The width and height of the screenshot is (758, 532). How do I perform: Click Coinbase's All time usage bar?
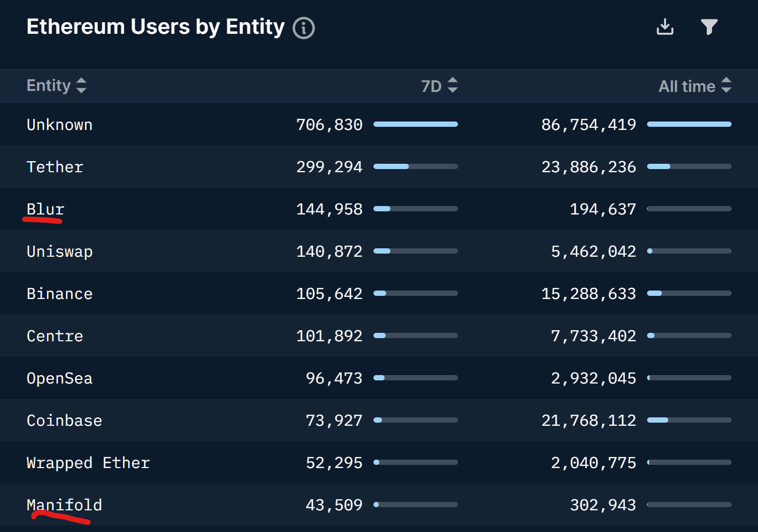[x=689, y=419]
